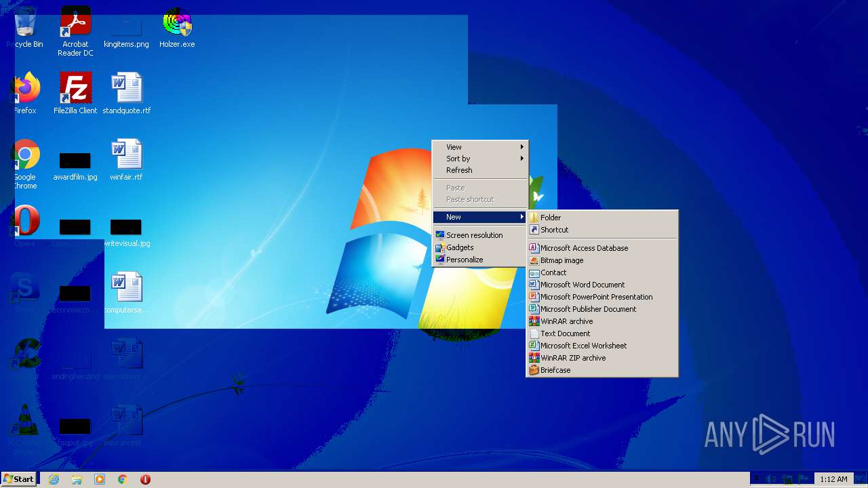Create a new Contact
Screen dimensions: 868x488
[602, 272]
